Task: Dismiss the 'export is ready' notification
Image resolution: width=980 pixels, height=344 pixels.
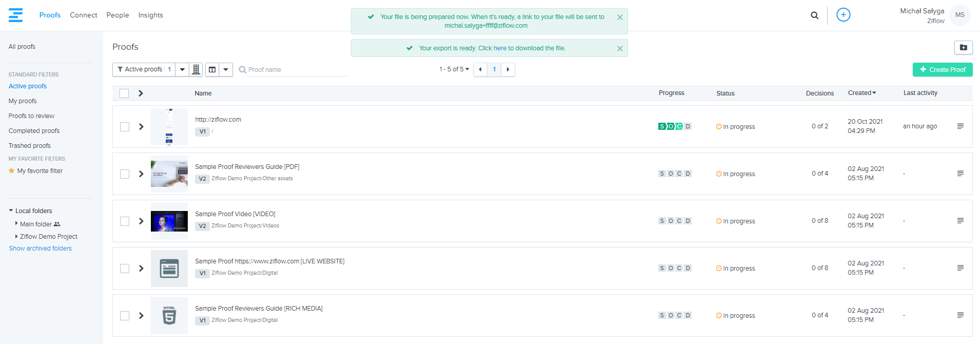Action: (x=620, y=48)
